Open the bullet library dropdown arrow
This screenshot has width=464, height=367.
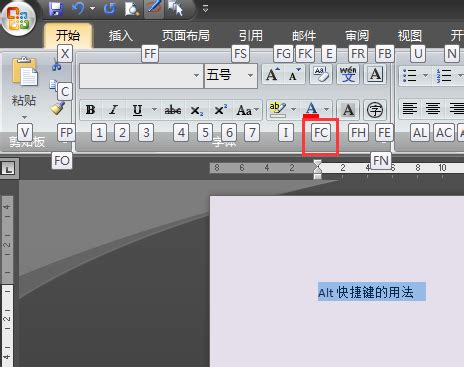(x=425, y=76)
